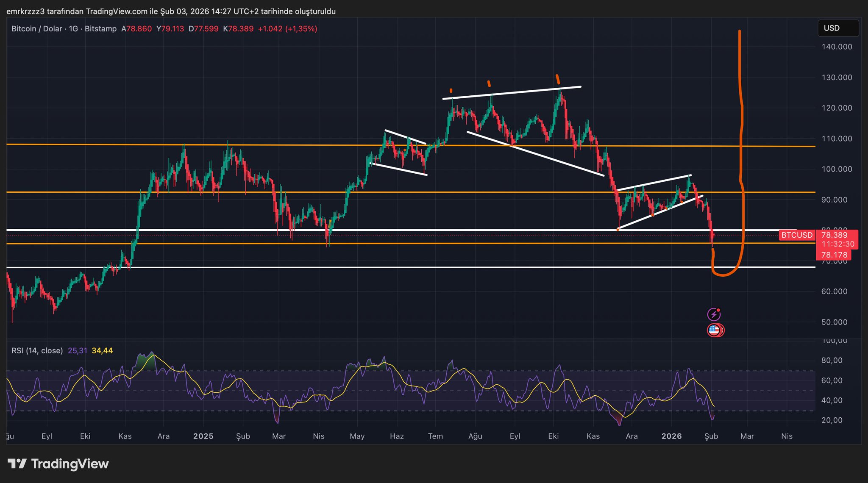
Task: Click the RSI yellow value 34,44
Action: 102,350
